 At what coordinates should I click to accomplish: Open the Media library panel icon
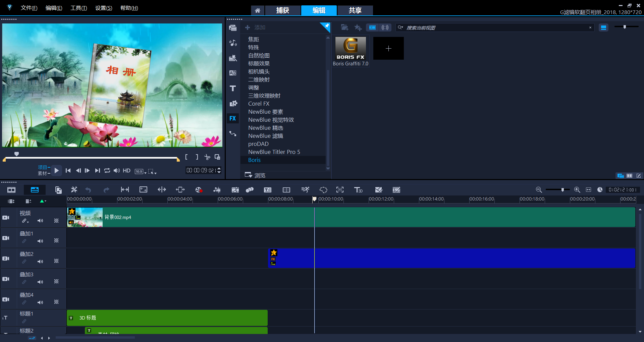233,28
